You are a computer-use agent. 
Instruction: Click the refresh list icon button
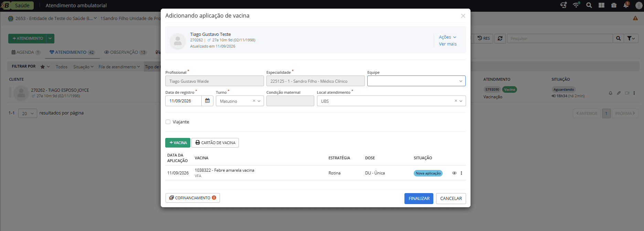pyautogui.click(x=500, y=38)
